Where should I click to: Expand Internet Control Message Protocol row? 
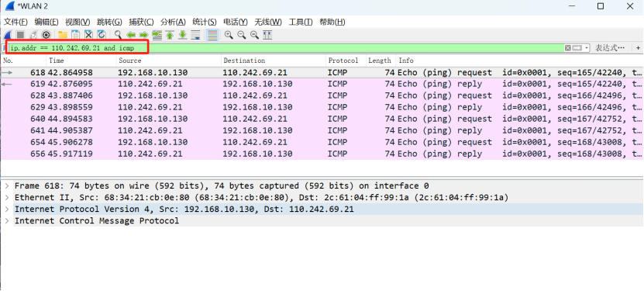click(x=6, y=220)
